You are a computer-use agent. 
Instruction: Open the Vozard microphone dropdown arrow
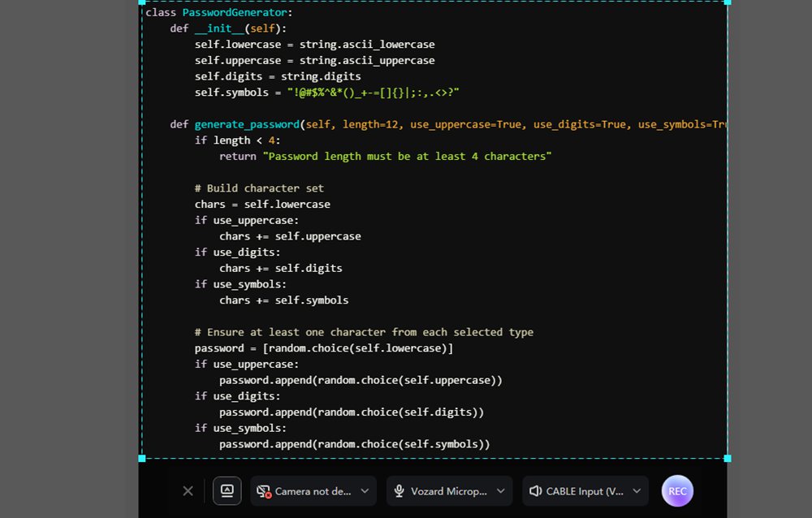[501, 491]
